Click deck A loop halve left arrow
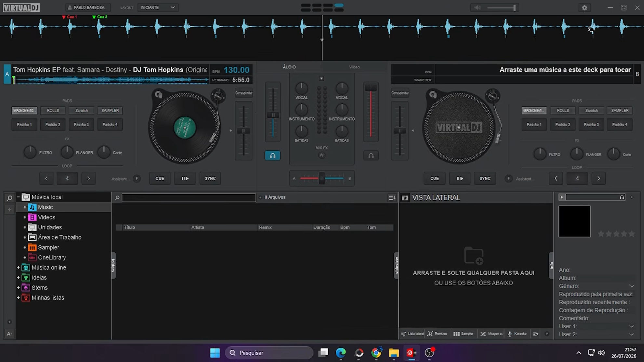This screenshot has height=362, width=644. point(47,178)
